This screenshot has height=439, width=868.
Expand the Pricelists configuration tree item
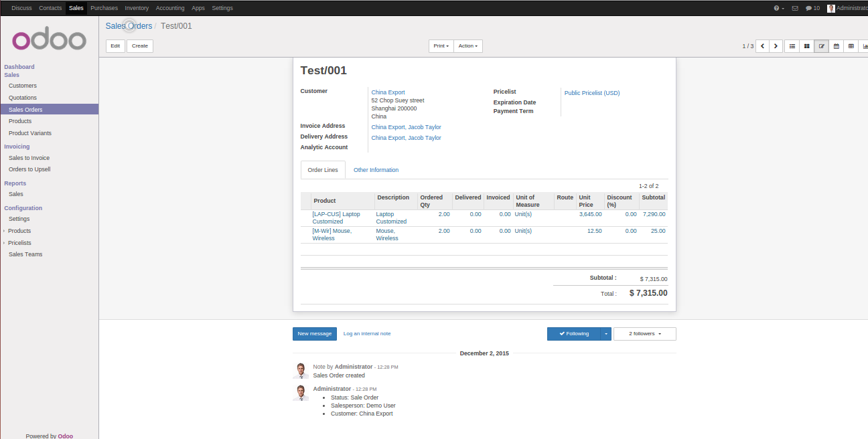click(x=19, y=243)
